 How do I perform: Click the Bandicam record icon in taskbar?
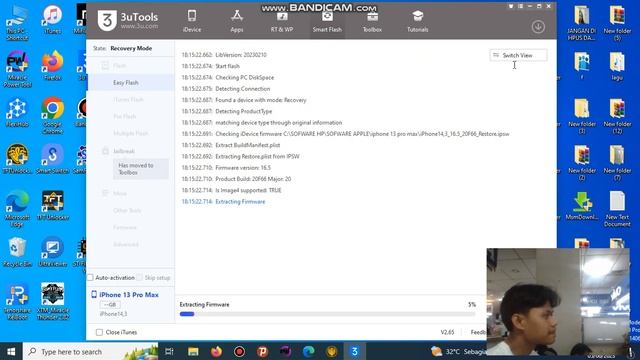[x=239, y=351]
